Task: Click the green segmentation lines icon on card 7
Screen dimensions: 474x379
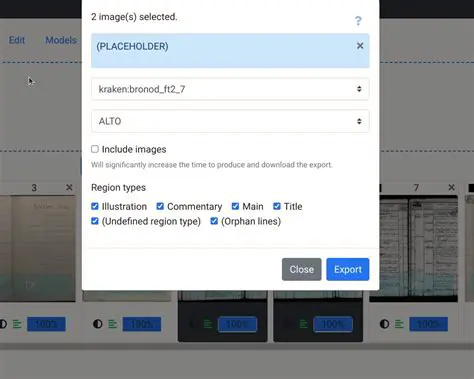Action: (x=399, y=324)
